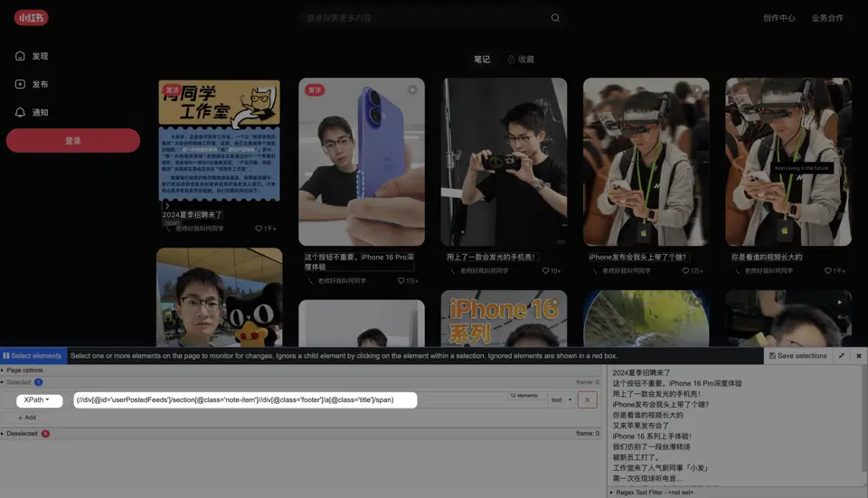Open the purple iPhone 16 Pro post thumbnail
Screen dimensions: 868x498
point(362,162)
